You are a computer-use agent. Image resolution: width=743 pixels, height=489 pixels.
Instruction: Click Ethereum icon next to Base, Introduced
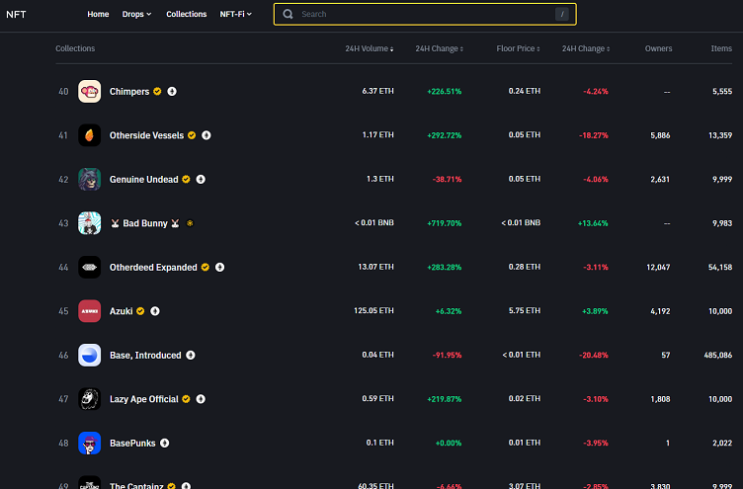(190, 355)
